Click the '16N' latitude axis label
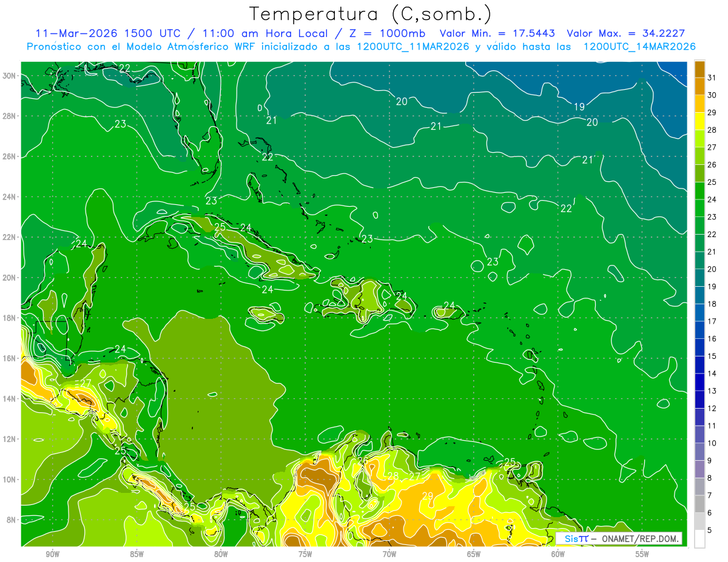The height and width of the screenshot is (562, 728). coord(8,358)
